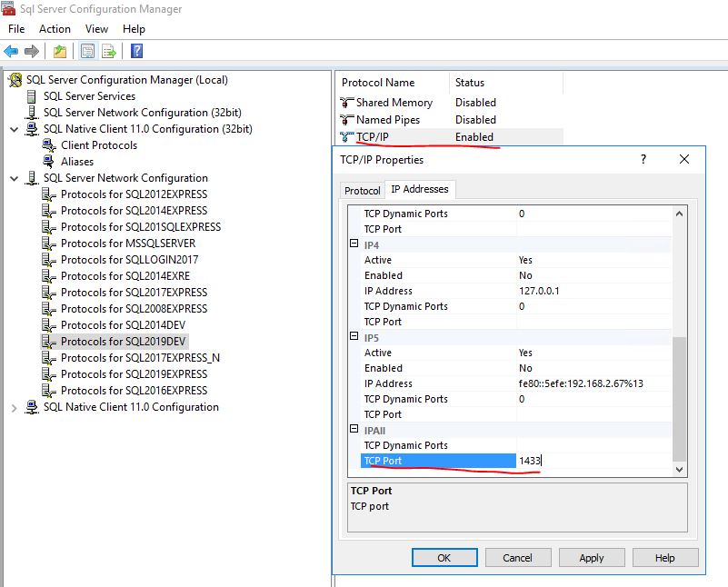Click the IP4 Active value Yes
The height and width of the screenshot is (587, 728).
(525, 260)
